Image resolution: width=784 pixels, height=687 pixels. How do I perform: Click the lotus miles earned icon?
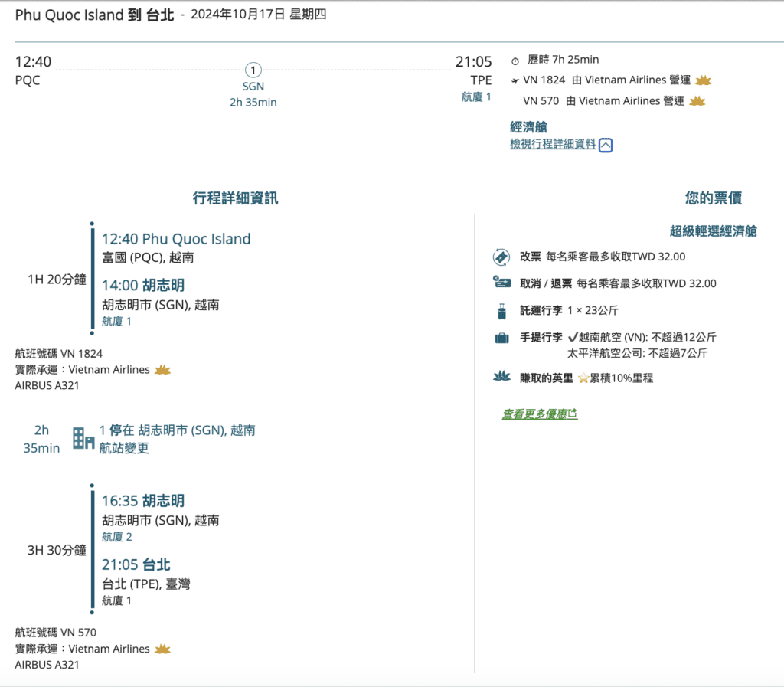tap(501, 376)
